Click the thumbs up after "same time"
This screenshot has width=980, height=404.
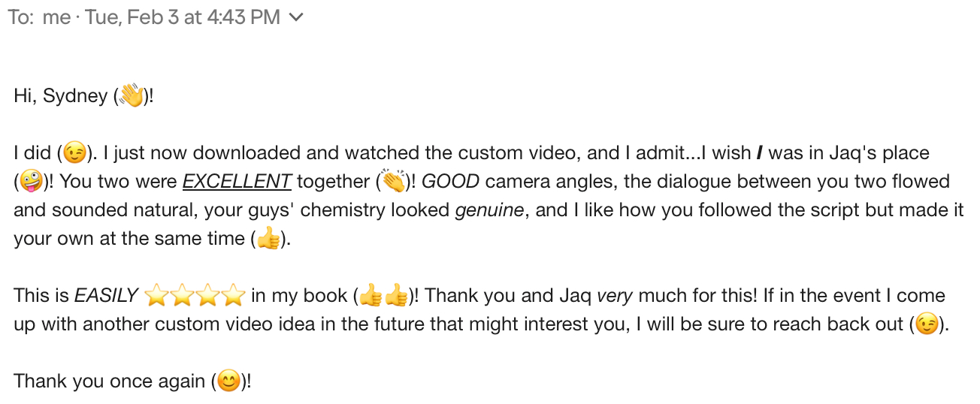(268, 240)
